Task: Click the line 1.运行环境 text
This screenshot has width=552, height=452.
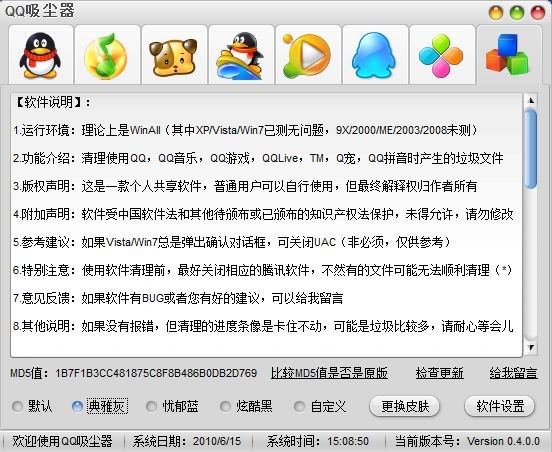Action: pos(245,130)
